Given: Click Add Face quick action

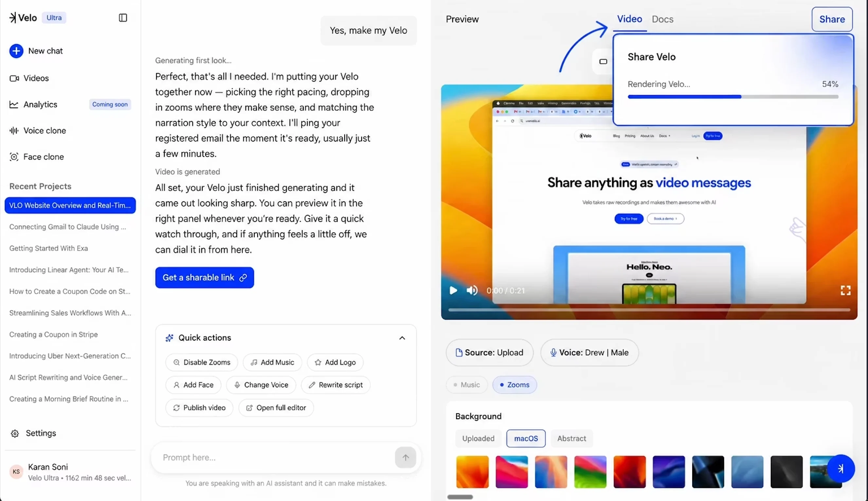Looking at the screenshot, I should (193, 385).
